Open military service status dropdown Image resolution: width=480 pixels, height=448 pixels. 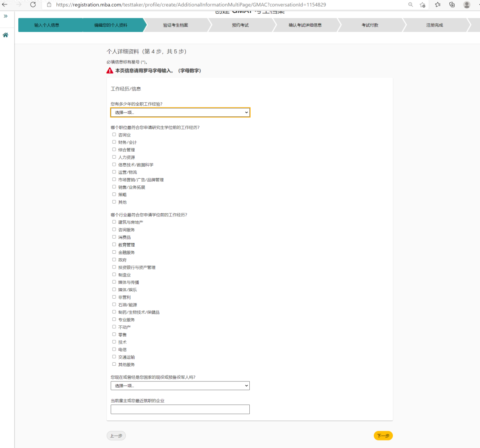point(180,385)
